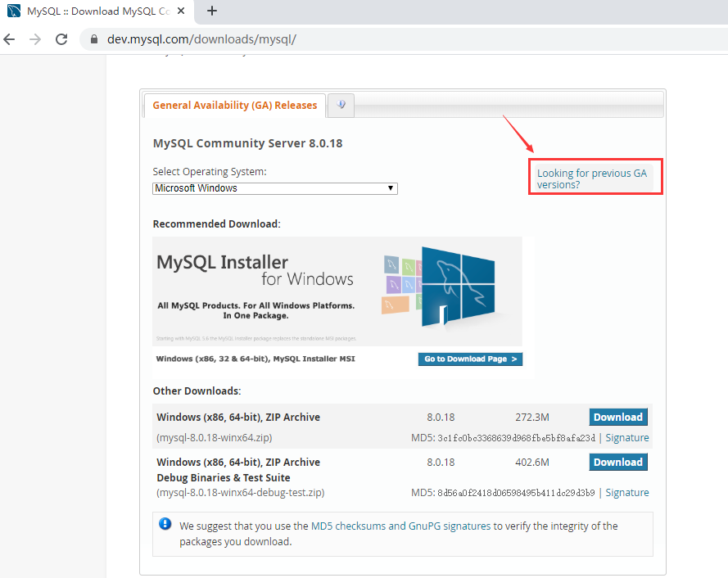This screenshot has height=578, width=728.
Task: Click the MySQL dolphin tab favicon
Action: click(x=14, y=11)
